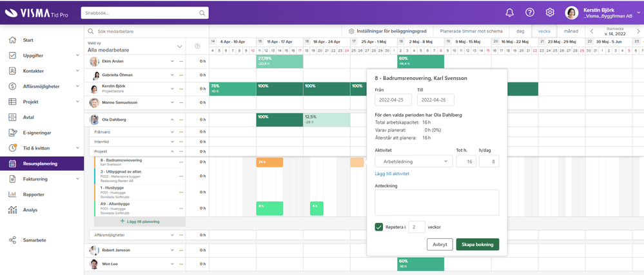This screenshot has width=644, height=275.
Task: Open the notifications bell icon
Action: click(x=509, y=12)
